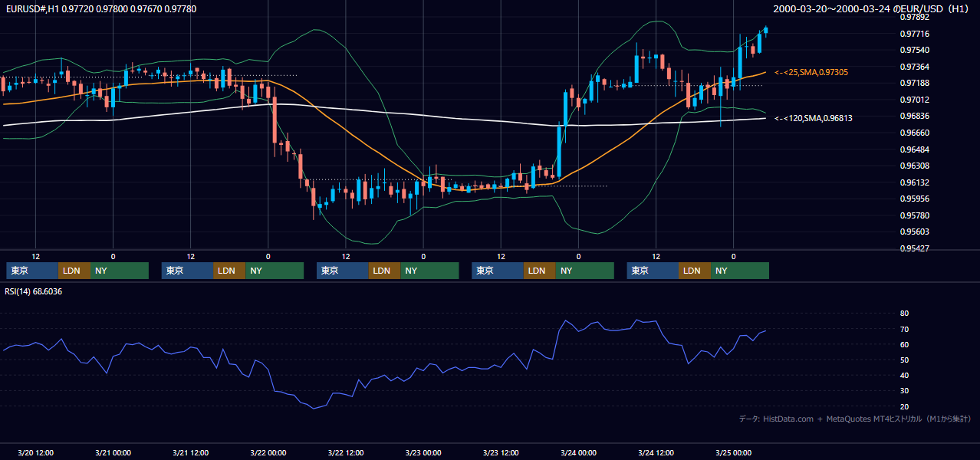Pick the LDN session block for 3/22

[385, 271]
